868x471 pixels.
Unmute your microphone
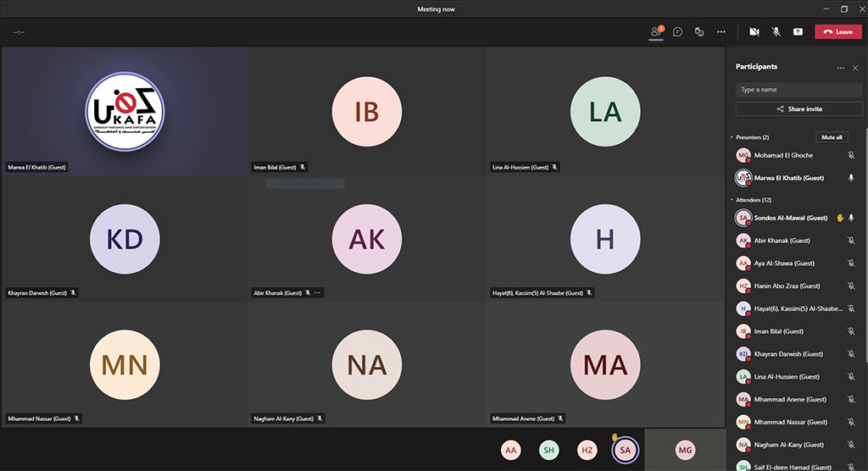coord(776,31)
